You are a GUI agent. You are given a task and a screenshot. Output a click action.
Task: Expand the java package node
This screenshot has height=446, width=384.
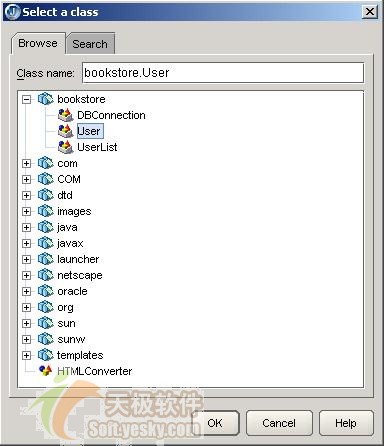pos(26,227)
